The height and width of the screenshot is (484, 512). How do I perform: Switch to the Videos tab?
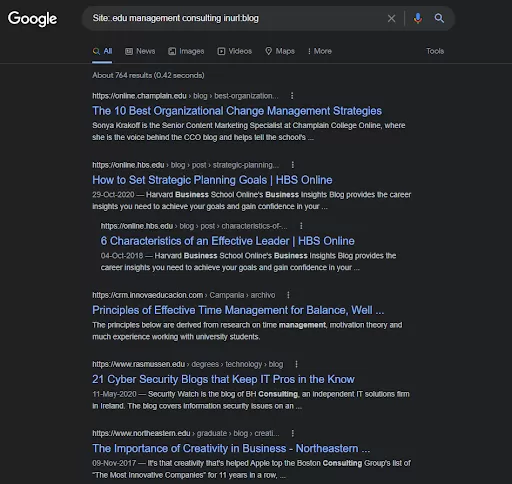point(234,51)
